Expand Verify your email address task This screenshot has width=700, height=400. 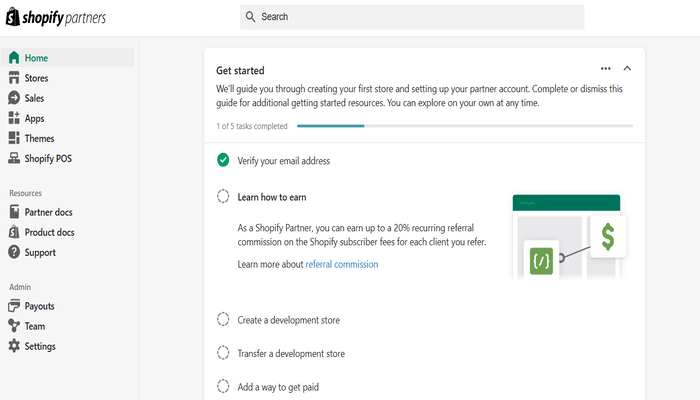coord(283,161)
